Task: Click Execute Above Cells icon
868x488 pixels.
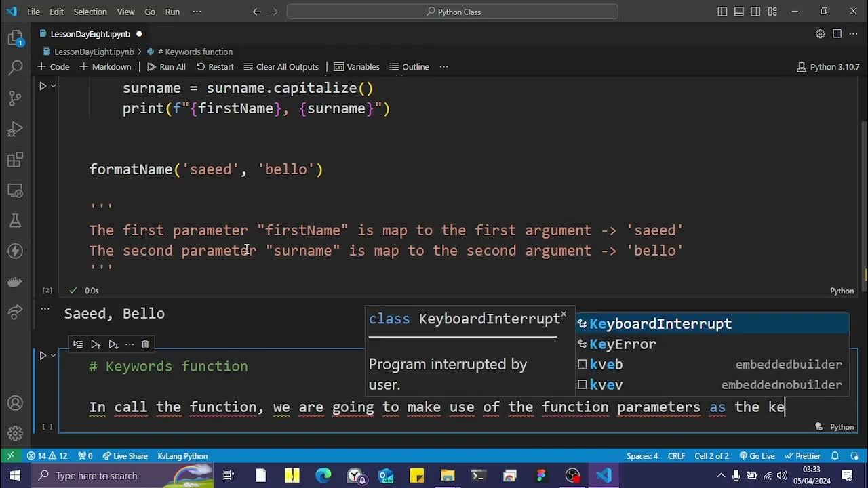Action: [x=96, y=344]
